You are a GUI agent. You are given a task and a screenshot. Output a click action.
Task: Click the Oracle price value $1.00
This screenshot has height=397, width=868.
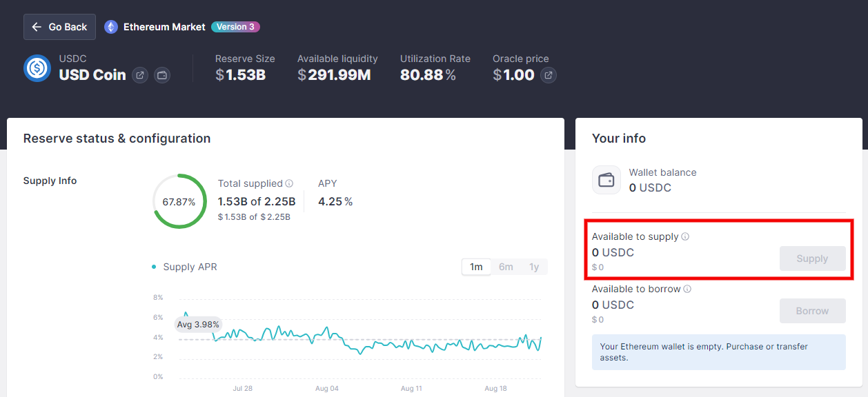(x=513, y=75)
